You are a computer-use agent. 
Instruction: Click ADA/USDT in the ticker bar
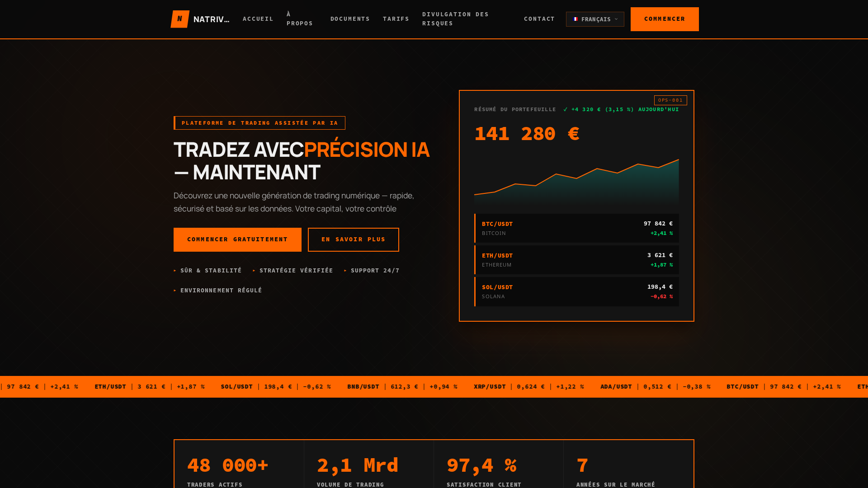pyautogui.click(x=616, y=387)
